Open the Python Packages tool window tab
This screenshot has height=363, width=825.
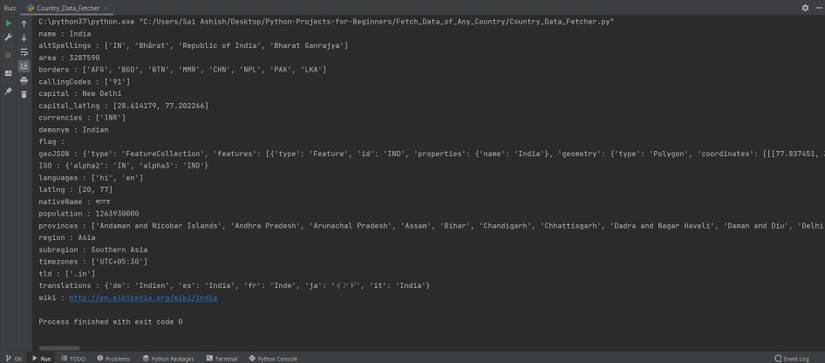point(168,359)
